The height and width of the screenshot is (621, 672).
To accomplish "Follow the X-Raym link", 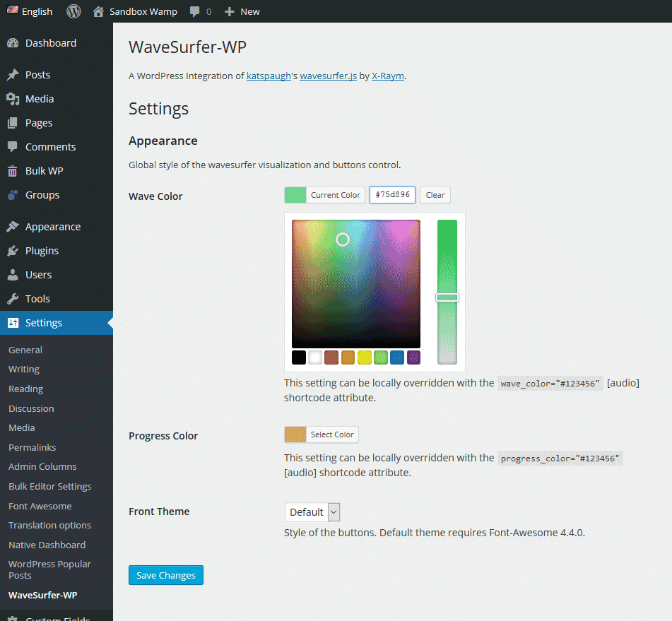I will 388,76.
